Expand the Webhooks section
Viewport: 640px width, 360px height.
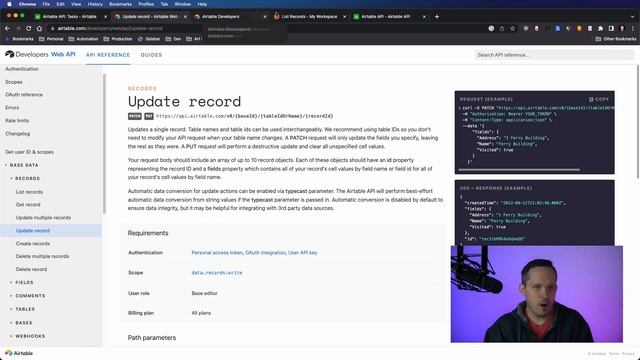pos(28,336)
